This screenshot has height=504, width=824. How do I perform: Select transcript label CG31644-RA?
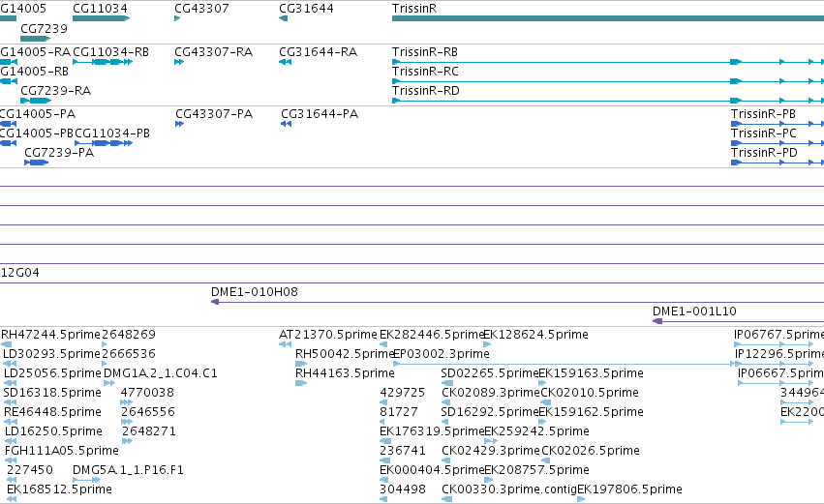318,52
